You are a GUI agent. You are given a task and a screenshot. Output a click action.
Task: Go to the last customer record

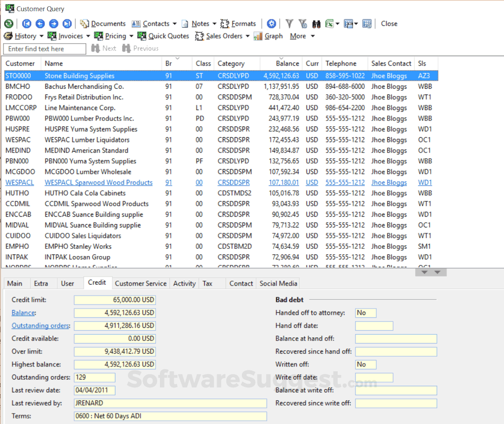(x=67, y=24)
